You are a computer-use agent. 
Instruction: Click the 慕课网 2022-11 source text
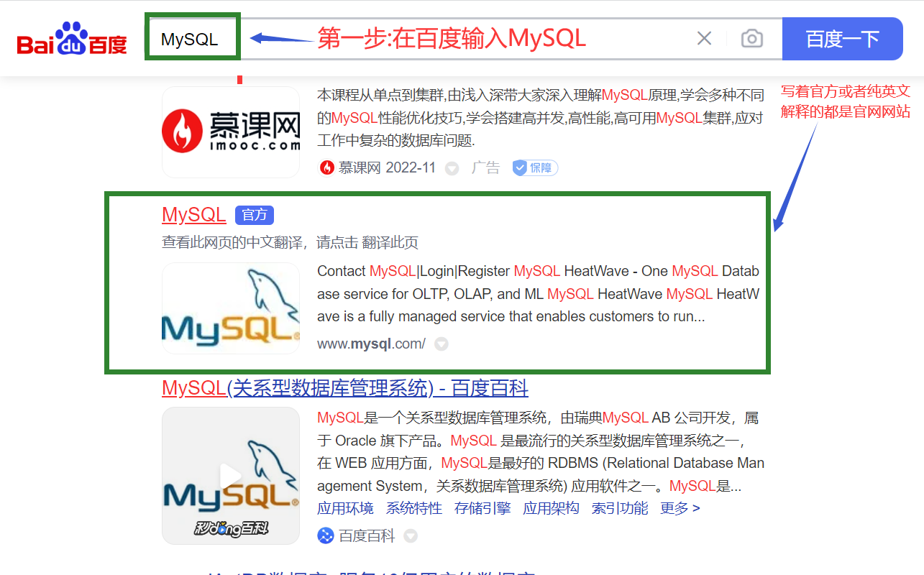(x=387, y=168)
